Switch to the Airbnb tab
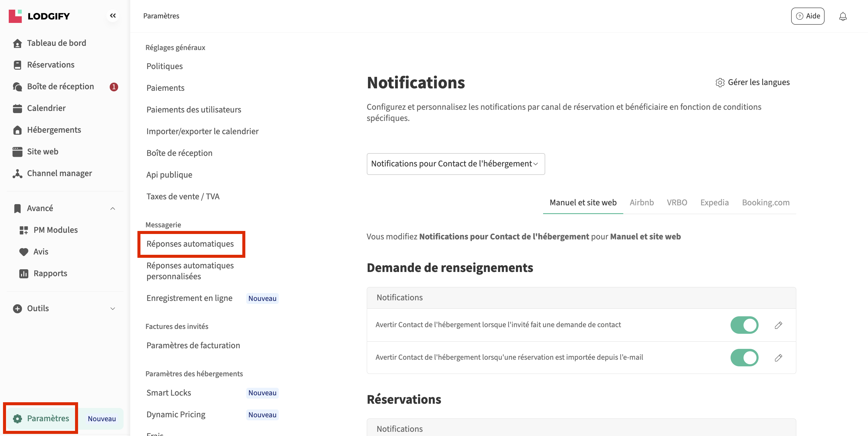 [x=641, y=203]
